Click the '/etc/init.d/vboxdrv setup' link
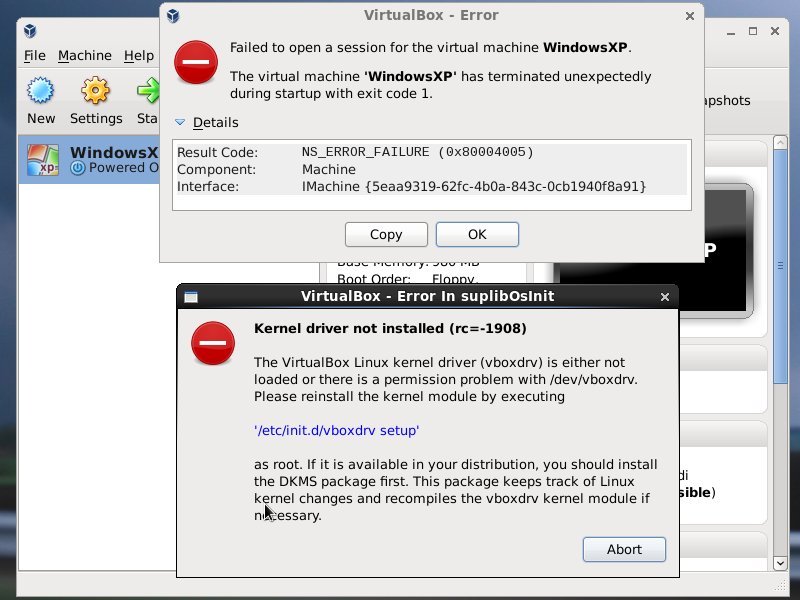 pos(336,430)
